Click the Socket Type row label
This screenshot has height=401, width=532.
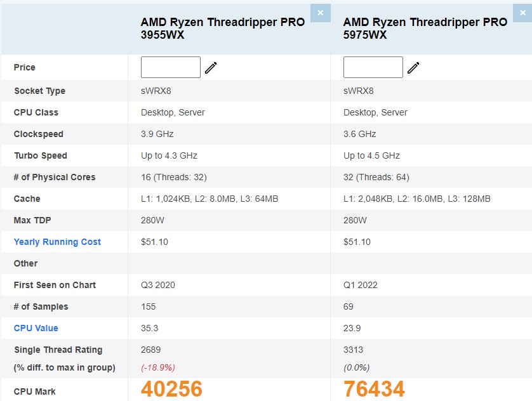tap(39, 91)
